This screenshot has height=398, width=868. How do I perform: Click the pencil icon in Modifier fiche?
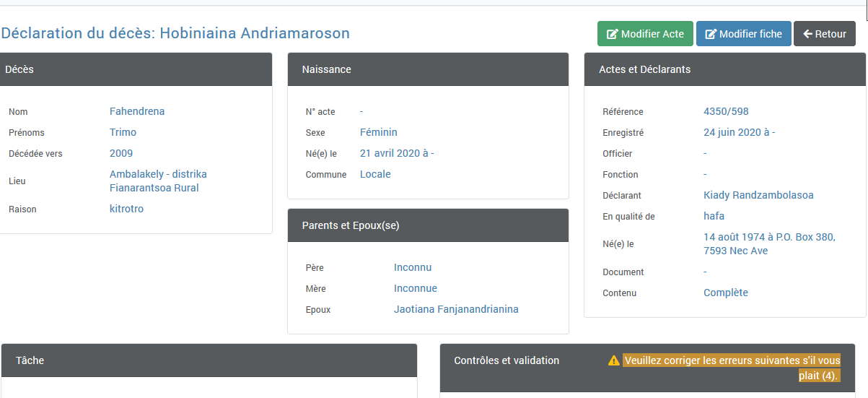point(711,34)
